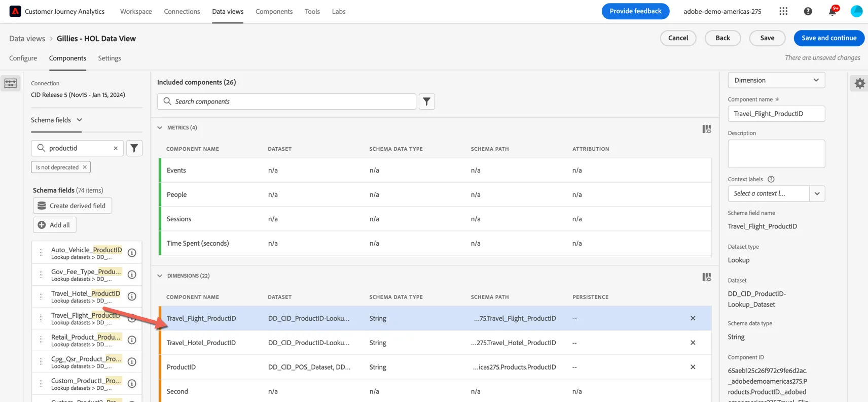Focus the Search components field
This screenshot has height=402, width=868.
pyautogui.click(x=286, y=102)
